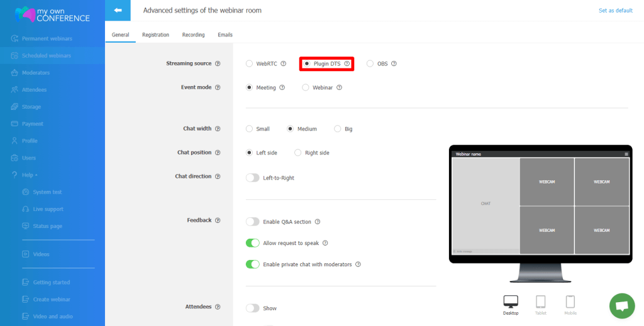Image resolution: width=644 pixels, height=326 pixels.
Task: Select the Mobile preview icon
Action: 570,302
